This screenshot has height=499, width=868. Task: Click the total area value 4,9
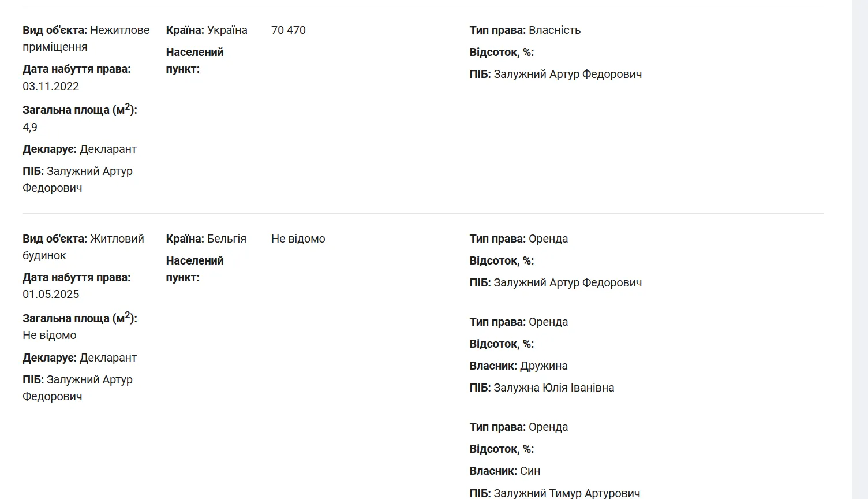click(x=30, y=127)
